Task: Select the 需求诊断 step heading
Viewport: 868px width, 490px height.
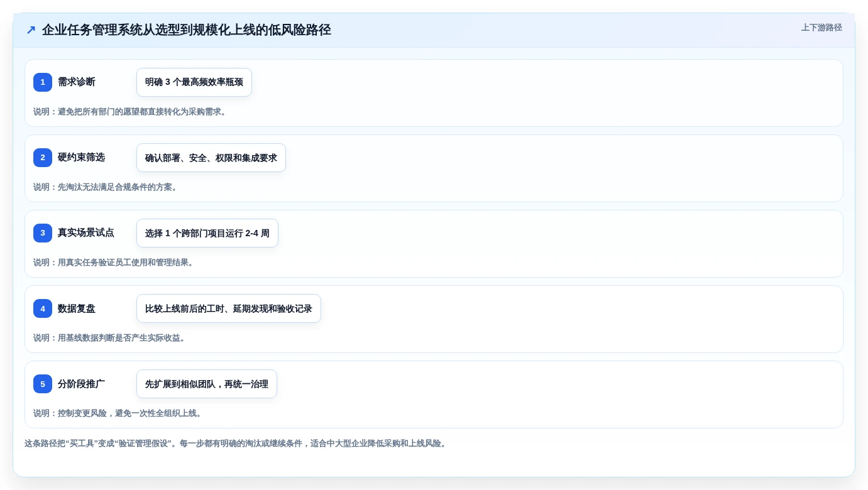Action: tap(77, 82)
